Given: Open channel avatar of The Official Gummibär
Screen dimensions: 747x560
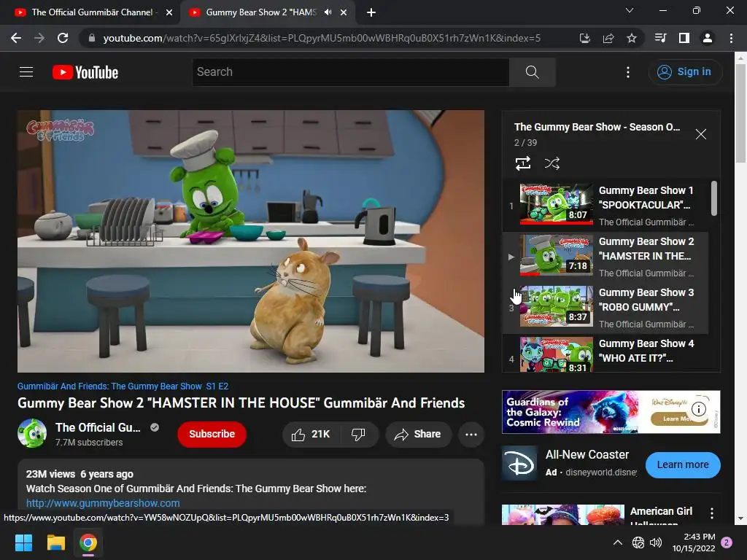Looking at the screenshot, I should click(x=32, y=433).
